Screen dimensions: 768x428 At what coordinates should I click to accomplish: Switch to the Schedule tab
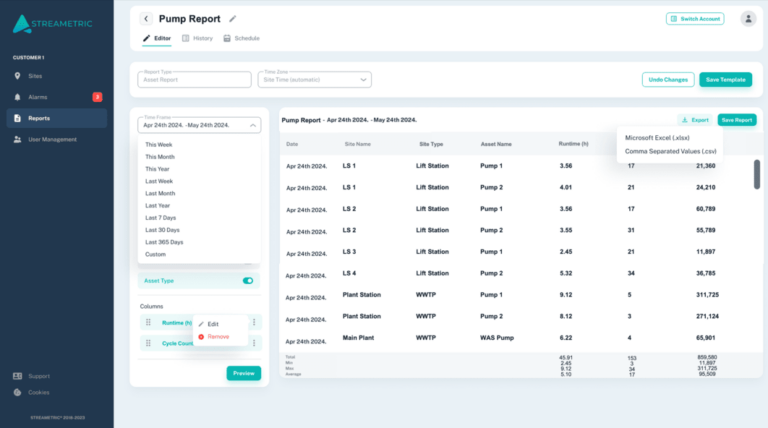pyautogui.click(x=241, y=38)
